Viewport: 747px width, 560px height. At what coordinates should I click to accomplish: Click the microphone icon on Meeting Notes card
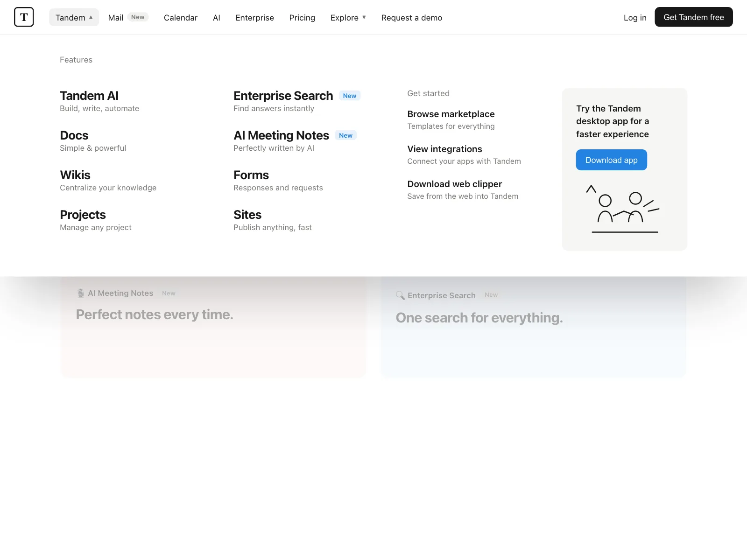[81, 293]
